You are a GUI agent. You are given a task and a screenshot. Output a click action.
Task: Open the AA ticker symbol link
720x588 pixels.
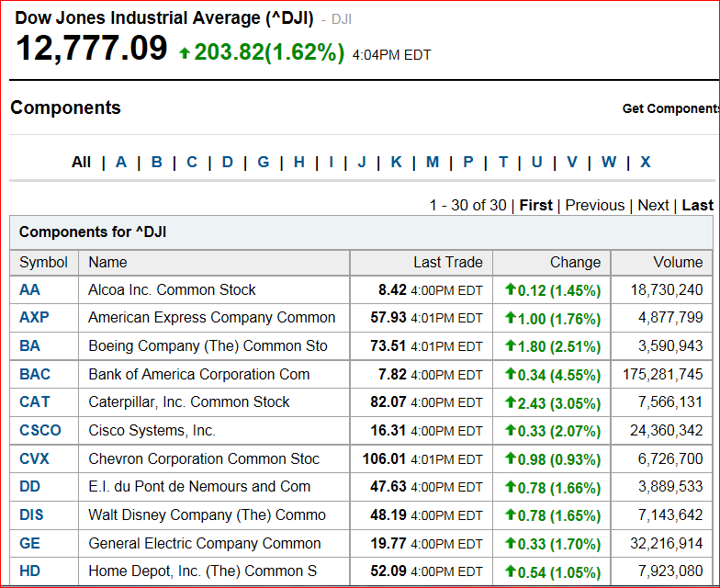coord(29,290)
